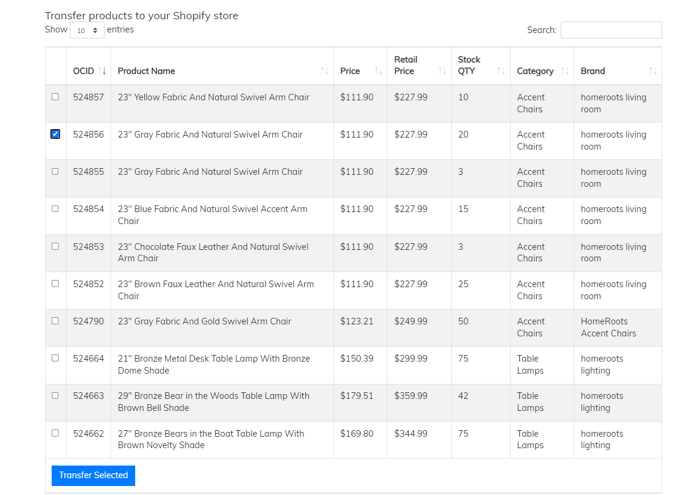
Task: Click the Category column sort arrows
Action: coord(565,71)
